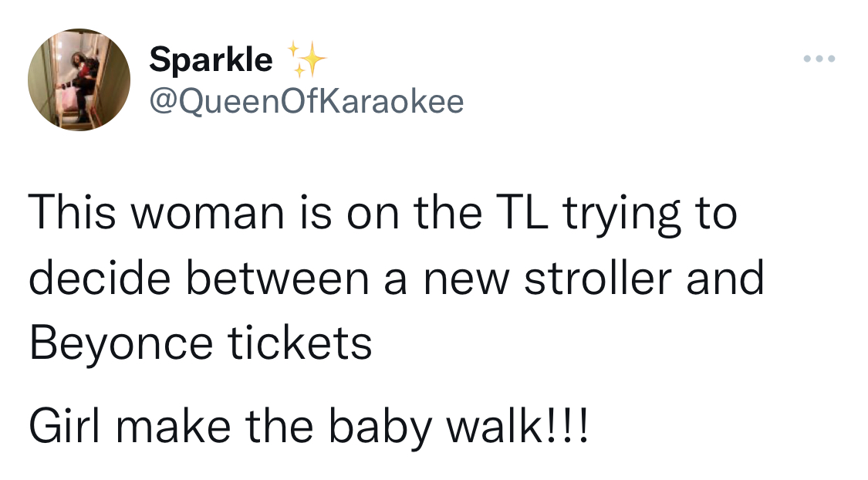Click the tweet line starting "This woman"

(x=383, y=214)
